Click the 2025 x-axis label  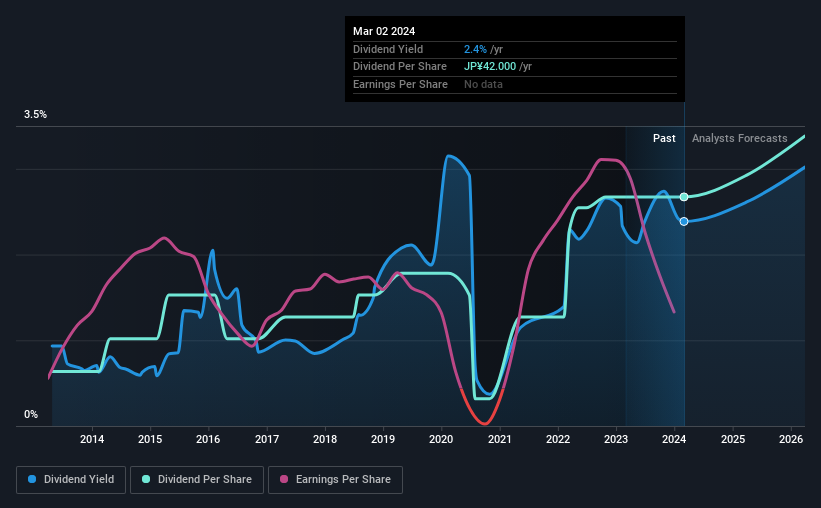[x=733, y=439]
